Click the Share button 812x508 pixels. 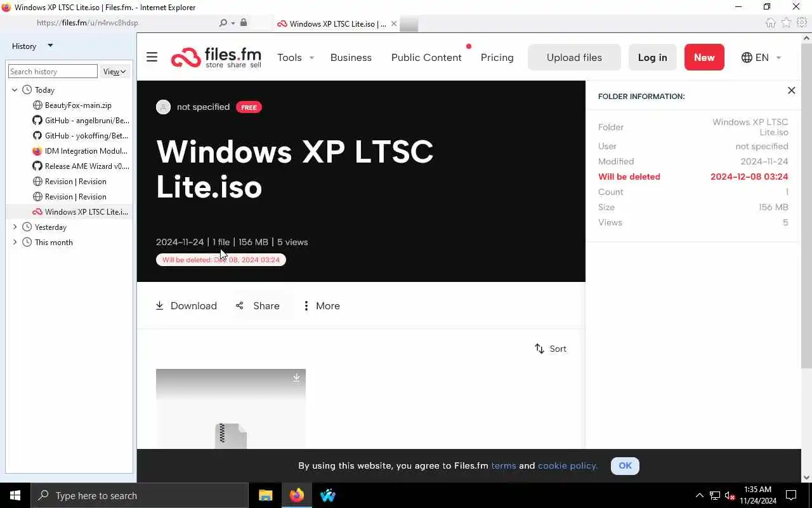point(258,305)
